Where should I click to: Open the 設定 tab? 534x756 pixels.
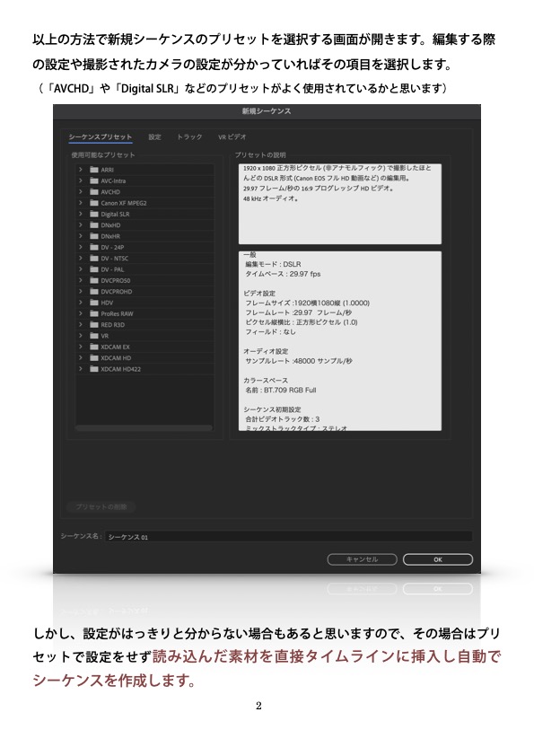tap(154, 137)
